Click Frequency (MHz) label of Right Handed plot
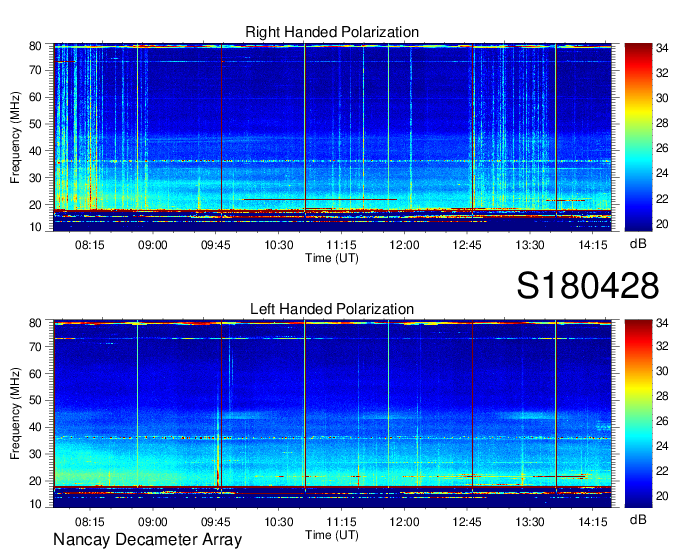Image resolution: width=680 pixels, height=552 pixels. (15, 137)
